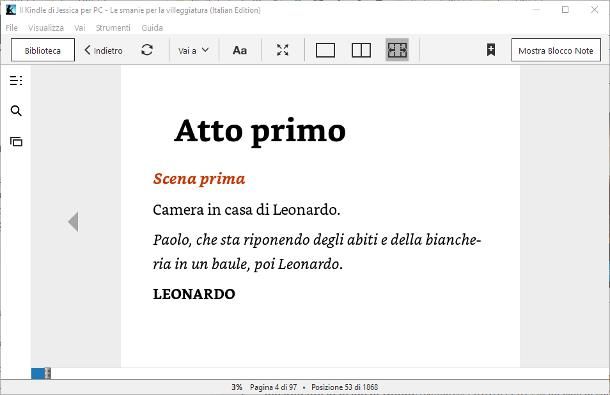610x395 pixels.
Task: Open the Vai menu
Action: point(80,28)
